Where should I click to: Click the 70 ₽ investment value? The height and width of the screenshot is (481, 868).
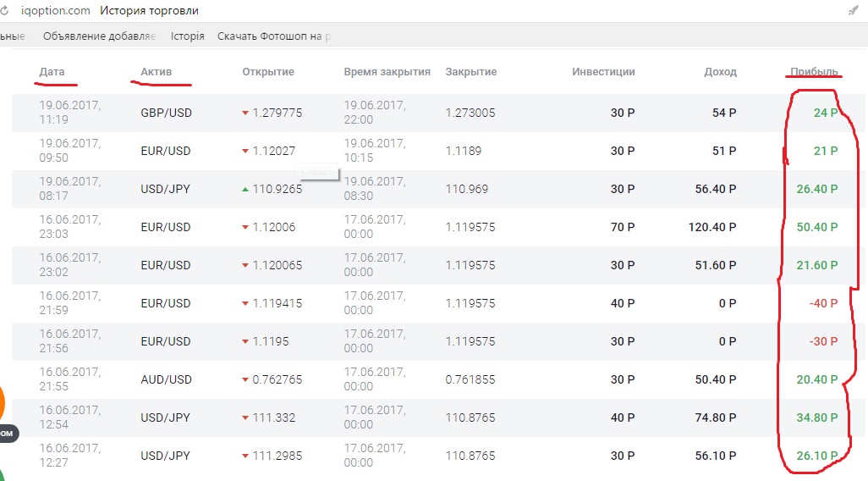623,227
